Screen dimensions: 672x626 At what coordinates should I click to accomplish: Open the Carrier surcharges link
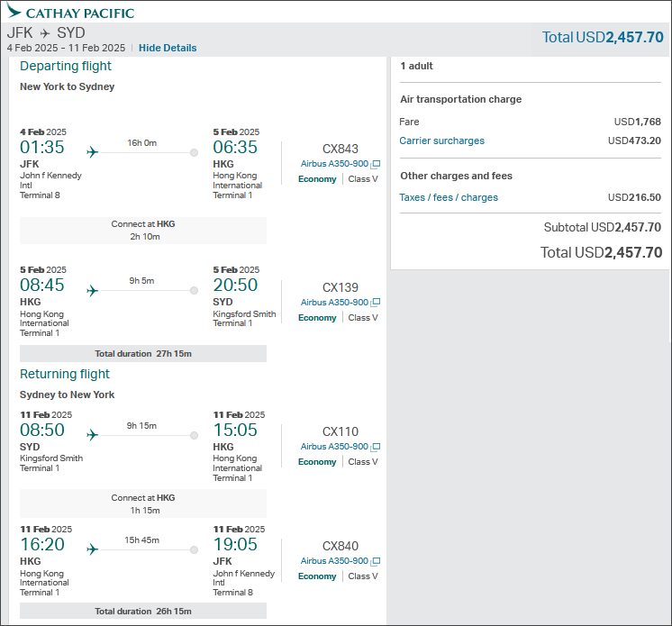coord(442,141)
